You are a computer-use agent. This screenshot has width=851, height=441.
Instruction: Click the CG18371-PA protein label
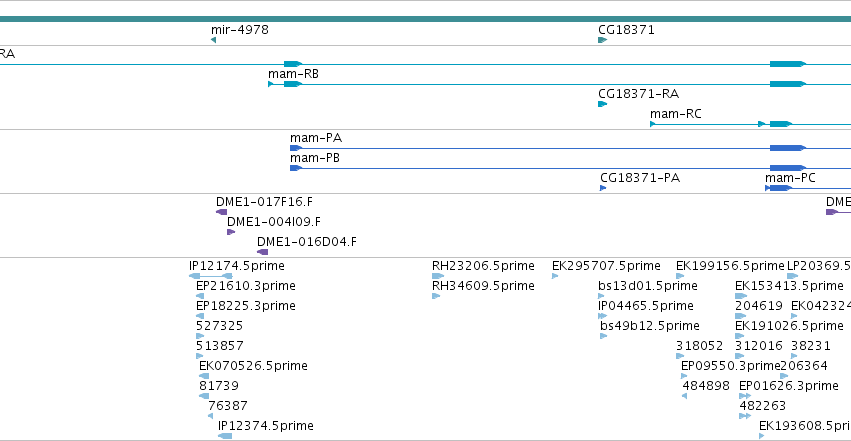640,178
